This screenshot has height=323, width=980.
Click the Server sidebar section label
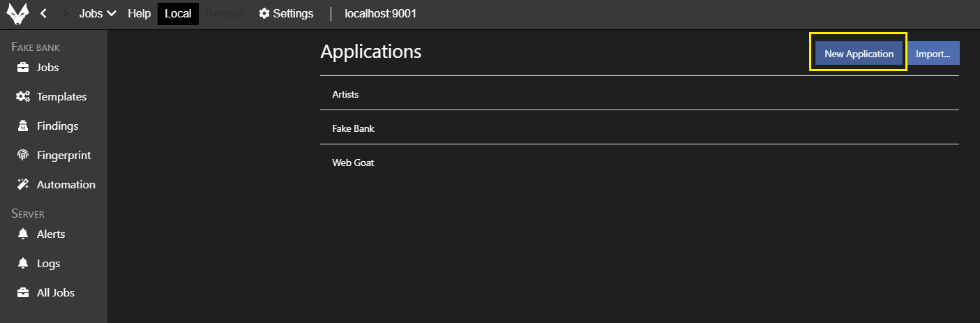(x=28, y=213)
